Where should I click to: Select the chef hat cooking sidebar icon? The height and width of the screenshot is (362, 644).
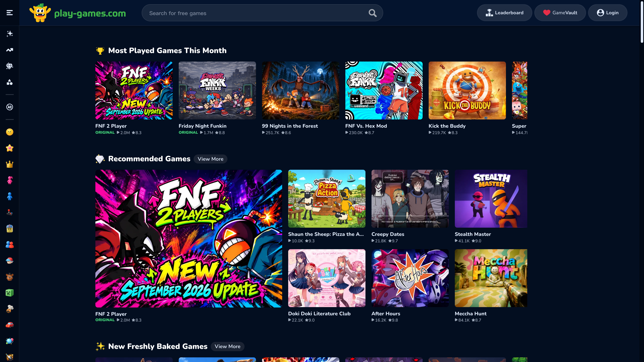pyautogui.click(x=9, y=309)
